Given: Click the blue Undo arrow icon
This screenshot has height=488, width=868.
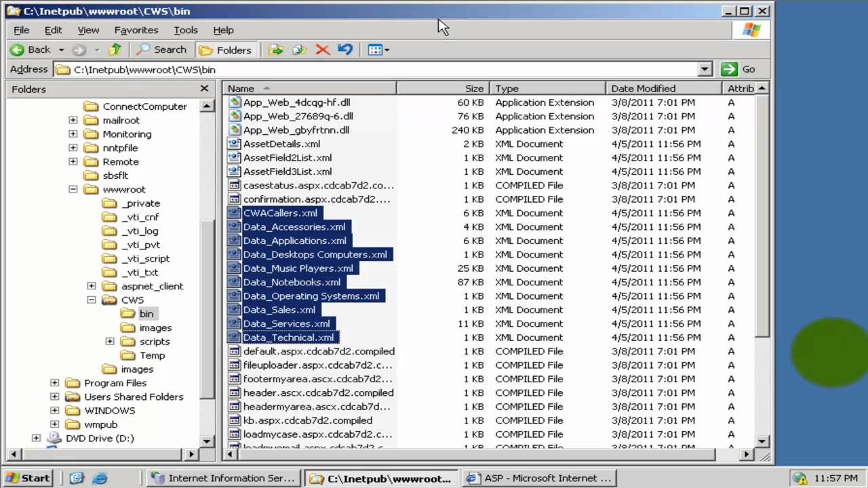Looking at the screenshot, I should pyautogui.click(x=345, y=49).
